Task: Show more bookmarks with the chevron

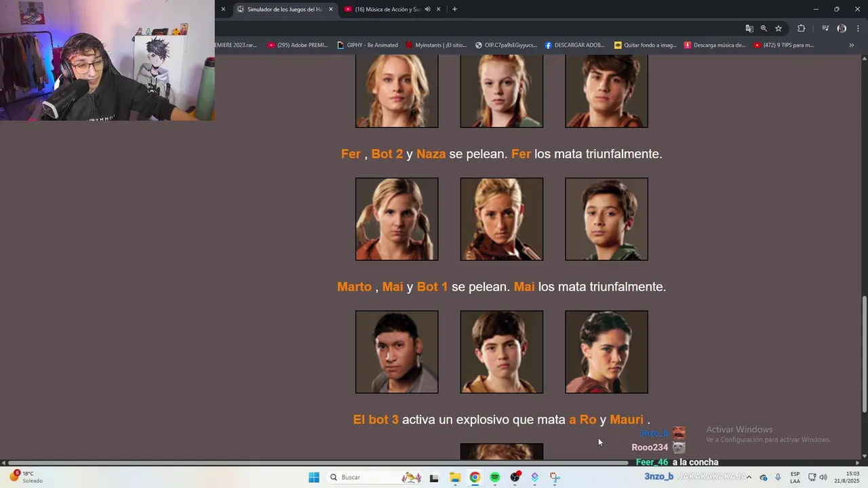Action: 852,45
